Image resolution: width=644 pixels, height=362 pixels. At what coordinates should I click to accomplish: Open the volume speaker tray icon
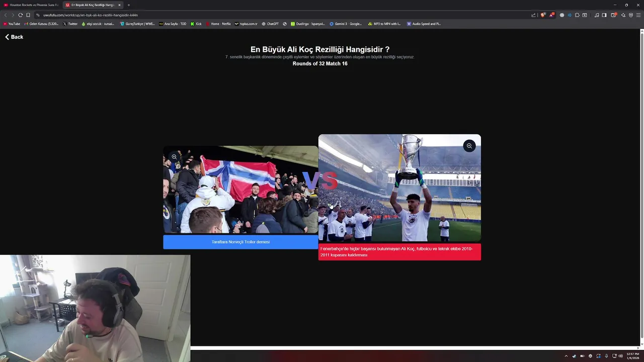coord(620,356)
